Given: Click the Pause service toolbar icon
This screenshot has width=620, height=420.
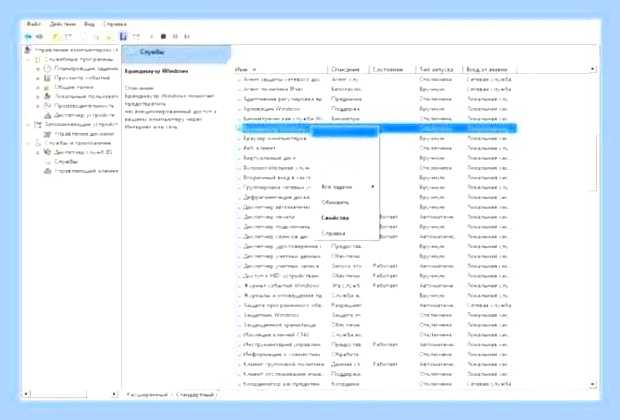Looking at the screenshot, I should (175, 36).
